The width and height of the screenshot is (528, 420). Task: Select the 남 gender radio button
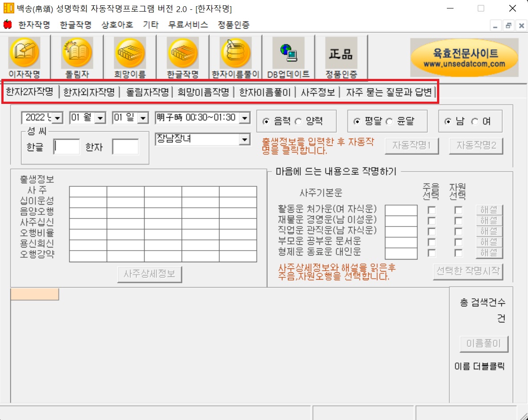(448, 121)
